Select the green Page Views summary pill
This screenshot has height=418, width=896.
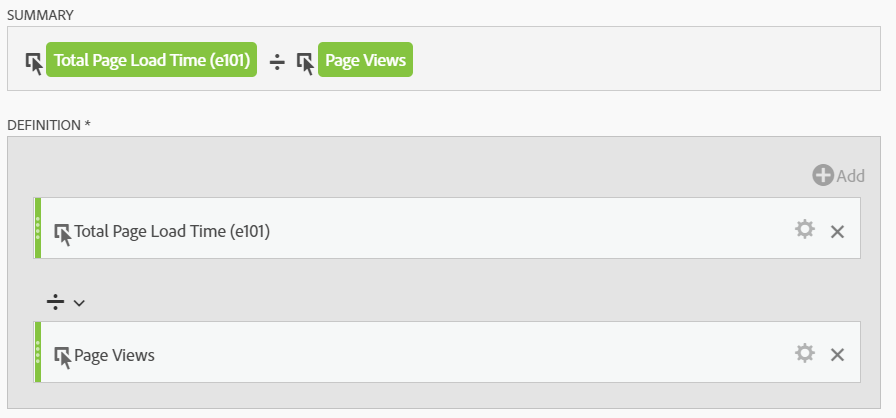click(x=365, y=59)
